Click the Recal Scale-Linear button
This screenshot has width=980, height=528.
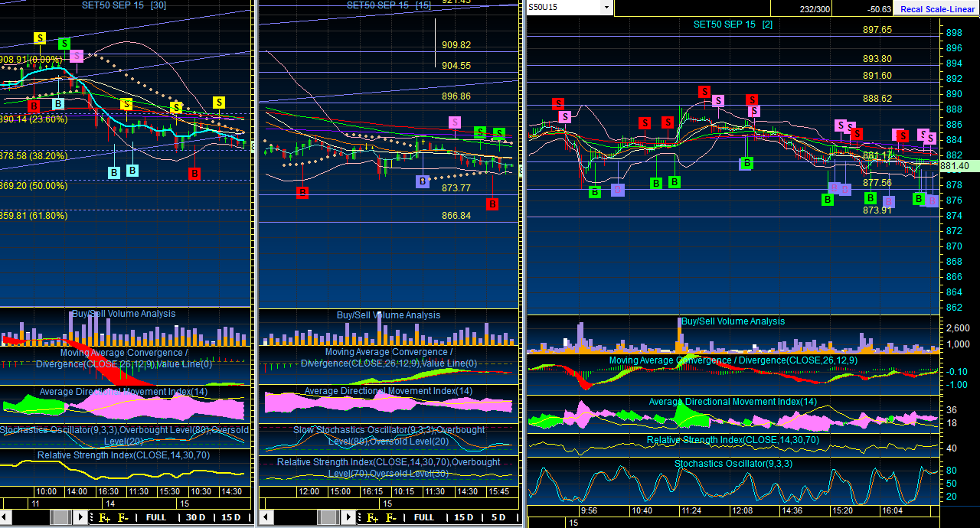pos(937,8)
